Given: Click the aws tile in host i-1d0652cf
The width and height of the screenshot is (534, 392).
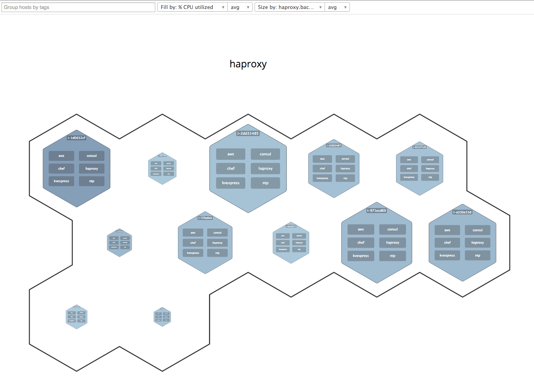Looking at the screenshot, I should pos(61,156).
